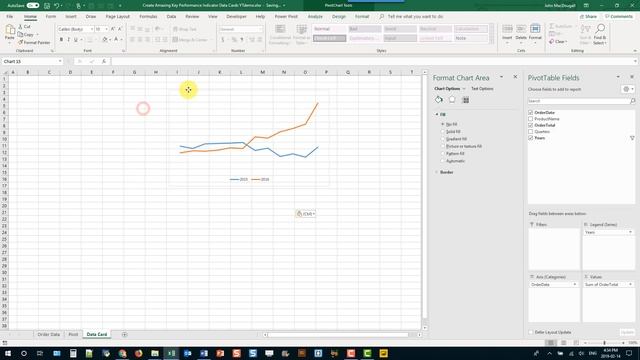The height and width of the screenshot is (360, 640).
Task: Select Picture or texture fill option
Action: coord(443,146)
